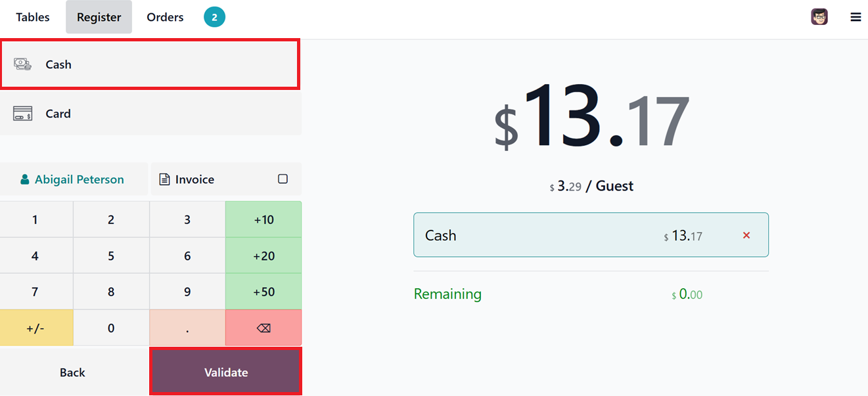The height and width of the screenshot is (396, 868).
Task: Switch to the Tables tab
Action: [33, 17]
